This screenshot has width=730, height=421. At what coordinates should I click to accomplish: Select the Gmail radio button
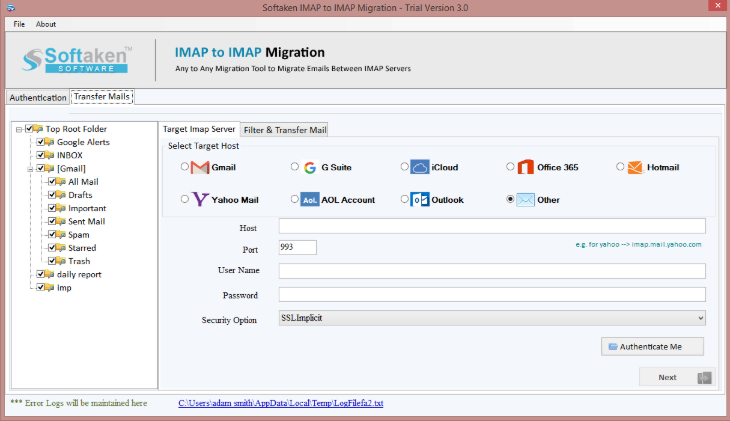click(185, 166)
